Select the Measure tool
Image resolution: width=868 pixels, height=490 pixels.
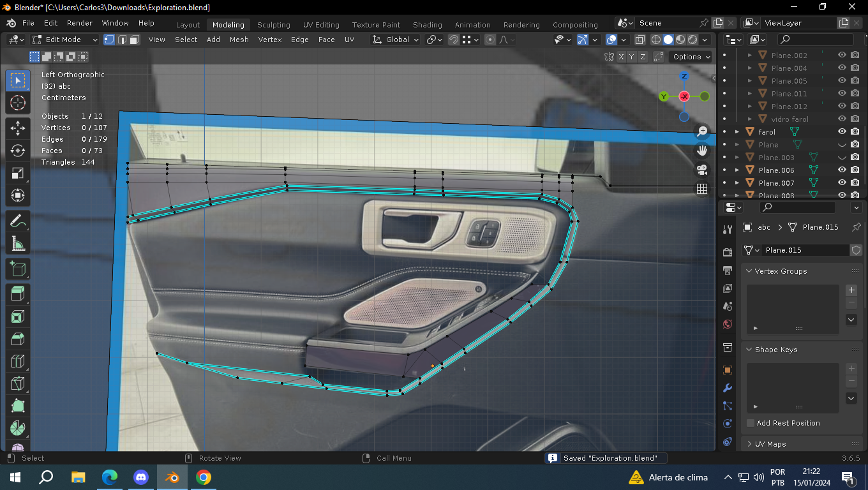(x=18, y=244)
